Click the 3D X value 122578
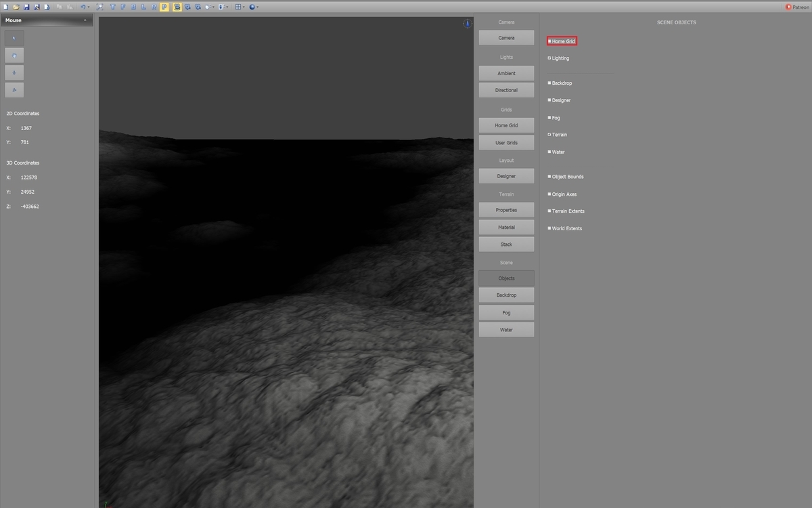The width and height of the screenshot is (812, 508). tap(28, 177)
